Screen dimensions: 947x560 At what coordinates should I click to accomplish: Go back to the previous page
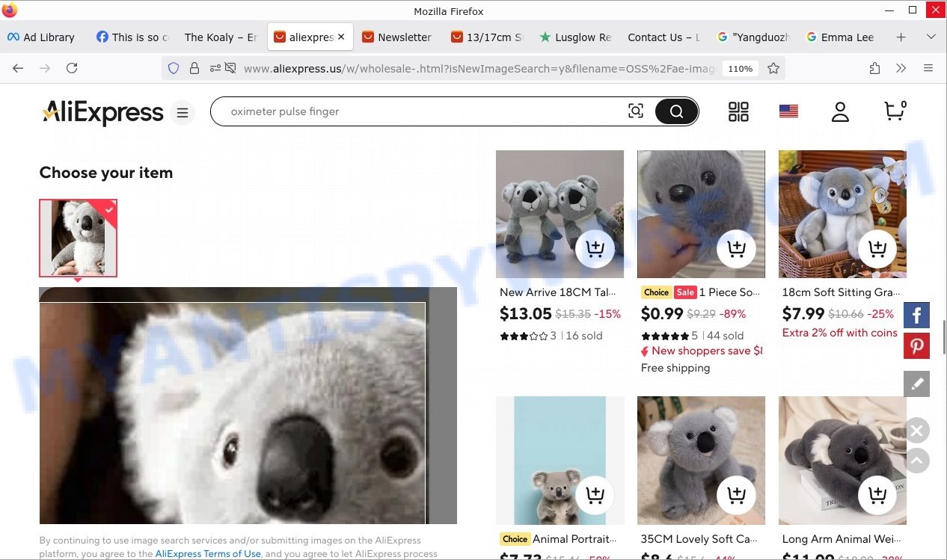click(x=18, y=68)
